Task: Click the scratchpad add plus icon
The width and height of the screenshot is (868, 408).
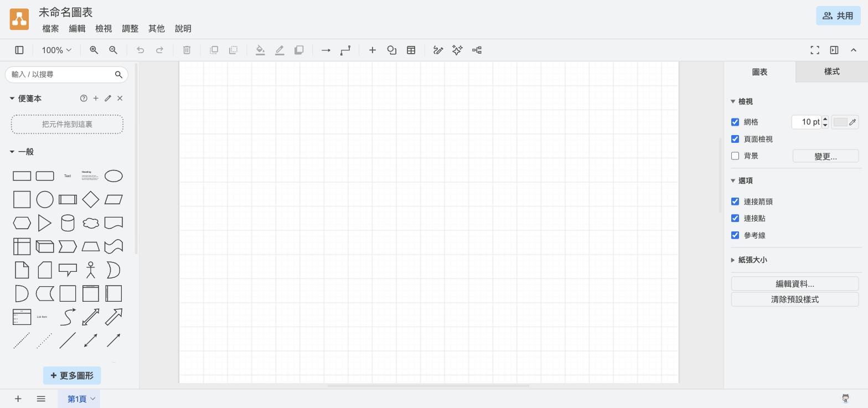Action: point(96,99)
